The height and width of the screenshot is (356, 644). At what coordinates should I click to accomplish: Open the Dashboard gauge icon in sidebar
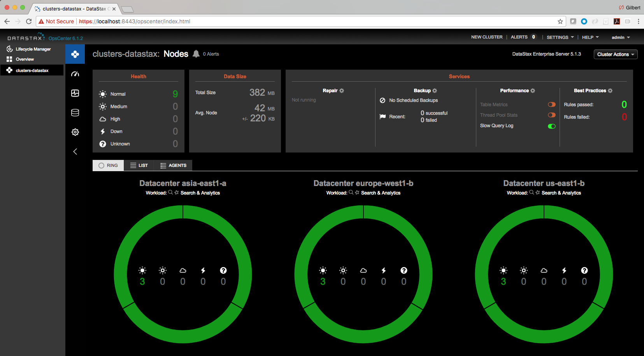tap(75, 74)
